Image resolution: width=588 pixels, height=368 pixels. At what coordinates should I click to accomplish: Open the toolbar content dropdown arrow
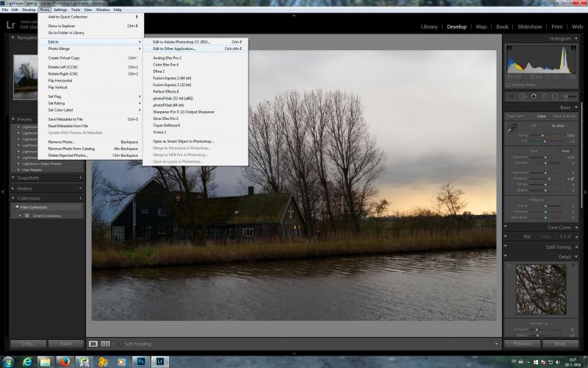497,344
